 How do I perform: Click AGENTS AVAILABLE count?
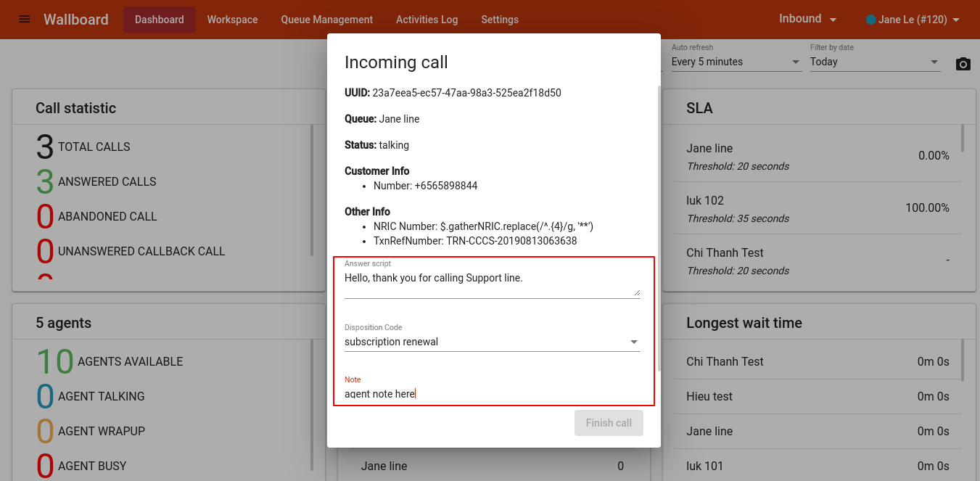[109, 361]
